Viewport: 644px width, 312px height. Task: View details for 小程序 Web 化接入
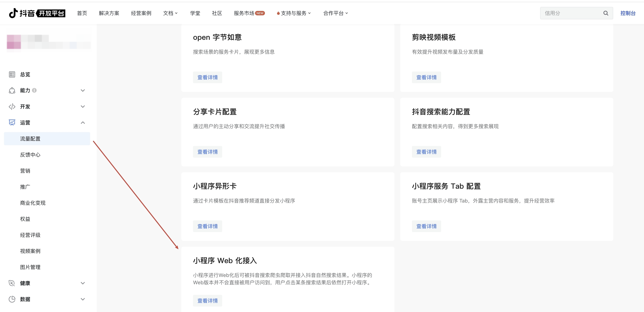point(207,301)
